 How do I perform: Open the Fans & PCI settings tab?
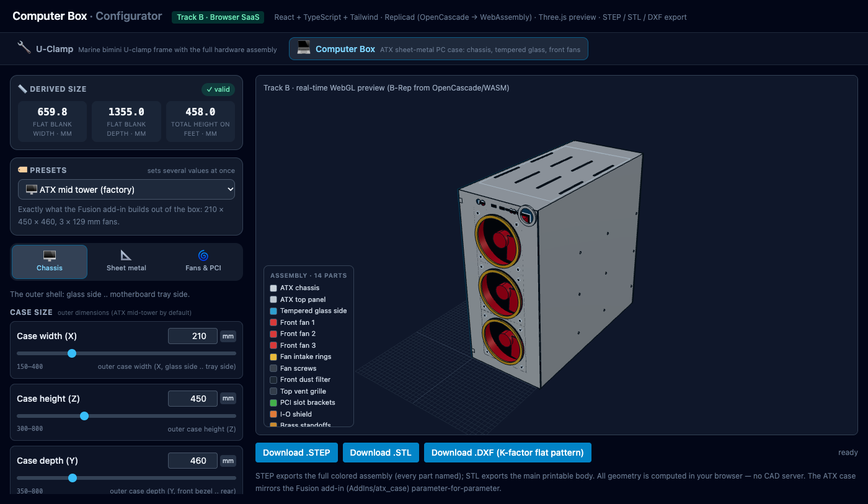coord(203,262)
